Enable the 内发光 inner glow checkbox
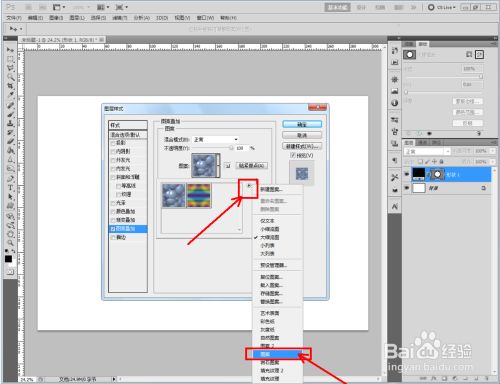Screen dimensions: 500x384 (x=113, y=169)
